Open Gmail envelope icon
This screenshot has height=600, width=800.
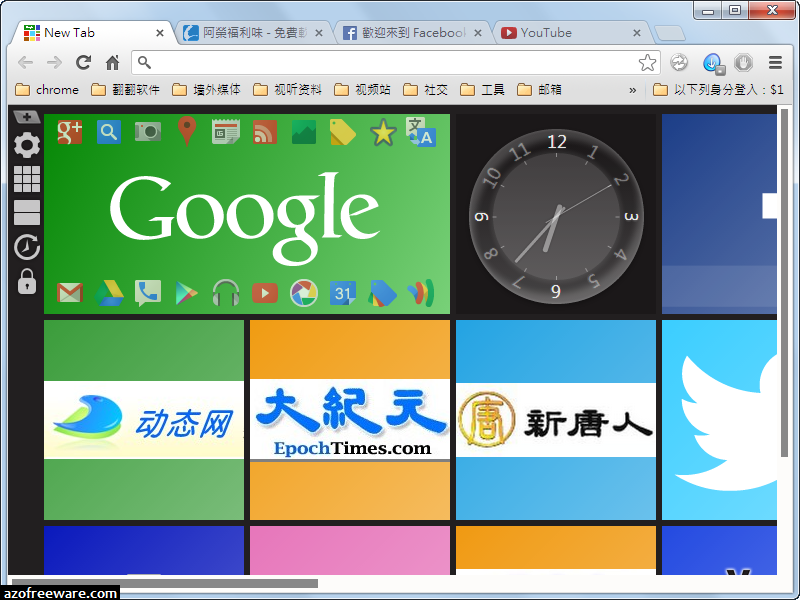click(x=70, y=293)
